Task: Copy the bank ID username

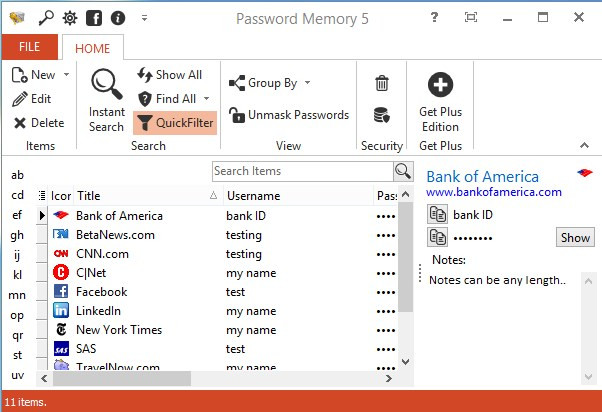Action: pos(437,214)
